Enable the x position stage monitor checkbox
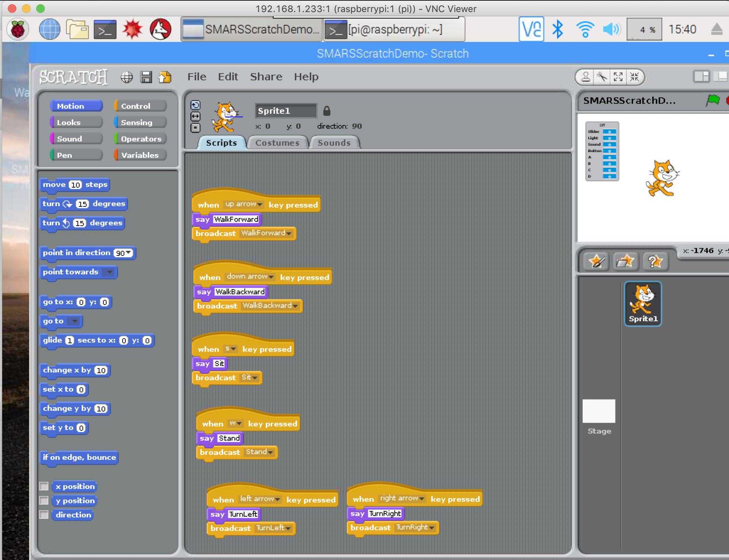This screenshot has height=560, width=729. (x=44, y=486)
